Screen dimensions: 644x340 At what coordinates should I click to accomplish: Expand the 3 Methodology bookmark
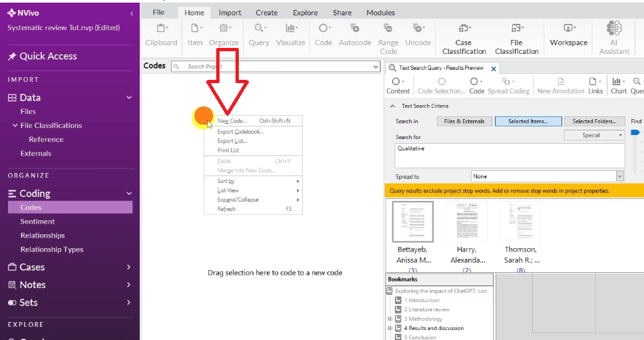(x=390, y=319)
